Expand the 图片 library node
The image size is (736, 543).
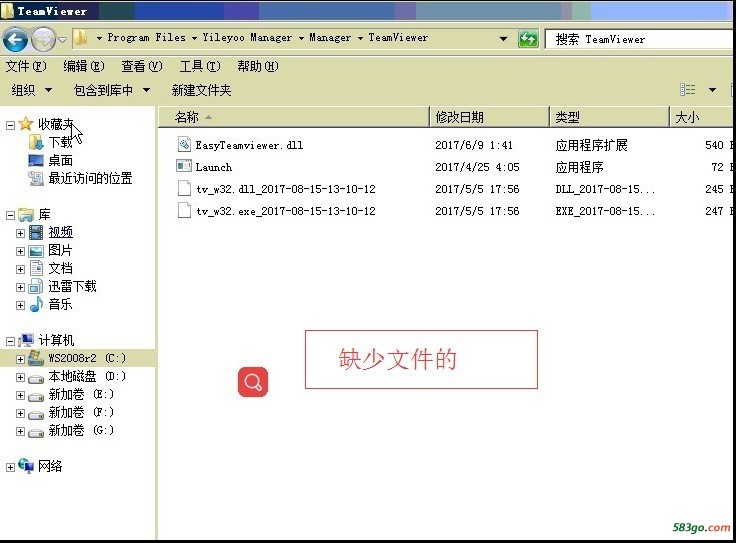point(20,252)
